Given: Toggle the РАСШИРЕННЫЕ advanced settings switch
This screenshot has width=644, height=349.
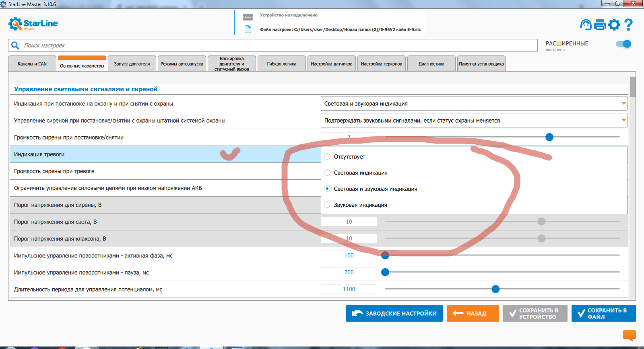Looking at the screenshot, I should (x=623, y=44).
